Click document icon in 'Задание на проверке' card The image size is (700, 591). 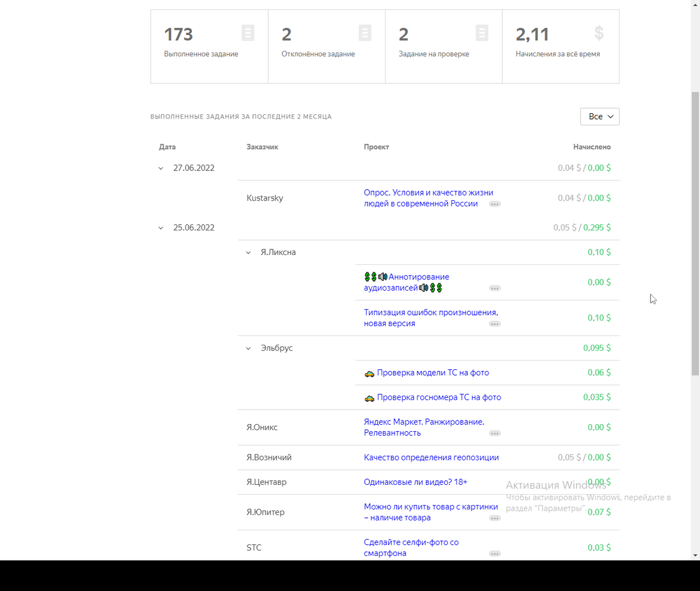tap(482, 33)
